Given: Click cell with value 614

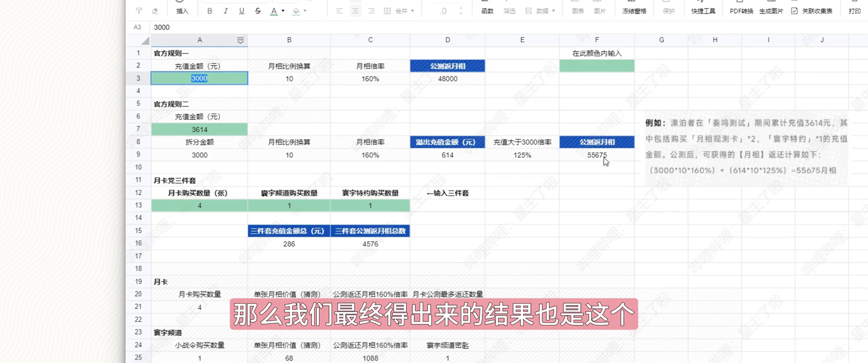Looking at the screenshot, I should (448, 155).
